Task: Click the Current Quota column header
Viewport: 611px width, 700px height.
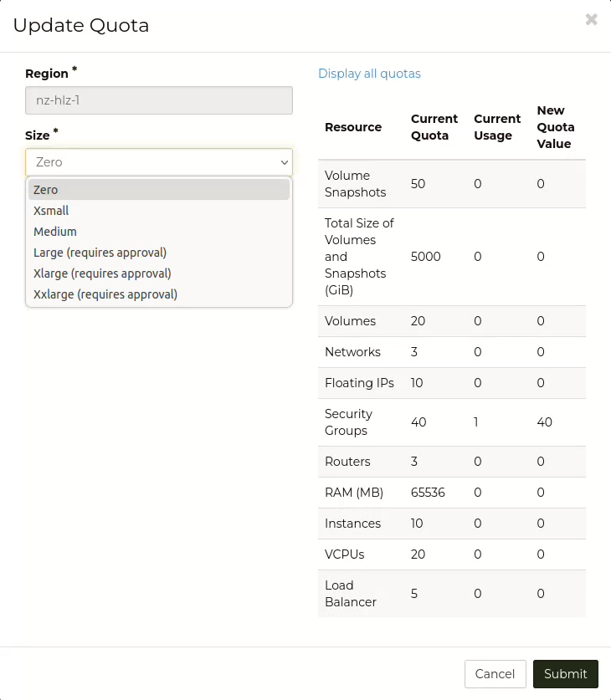Action: pyautogui.click(x=434, y=127)
